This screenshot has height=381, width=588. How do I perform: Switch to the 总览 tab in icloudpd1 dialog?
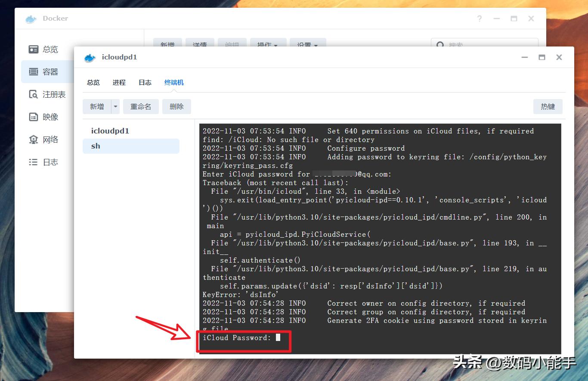93,83
